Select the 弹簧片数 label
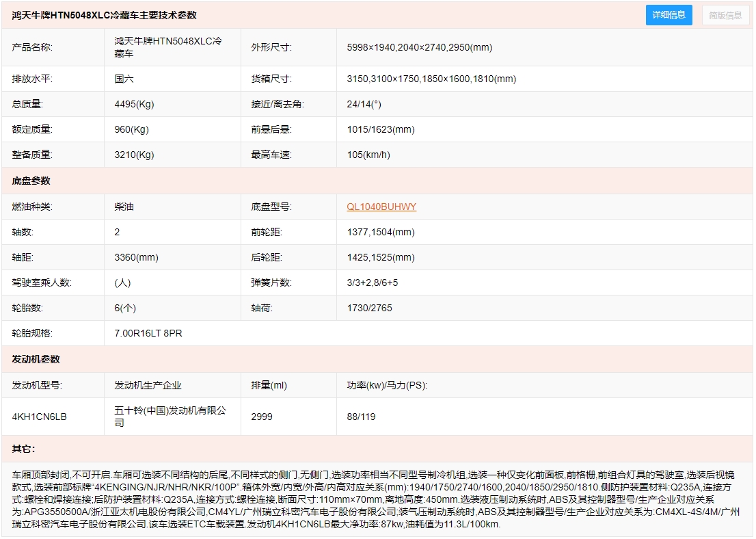 (x=271, y=282)
